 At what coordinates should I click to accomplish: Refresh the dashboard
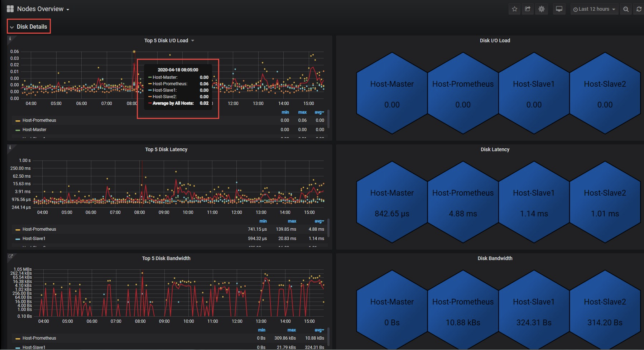[639, 9]
